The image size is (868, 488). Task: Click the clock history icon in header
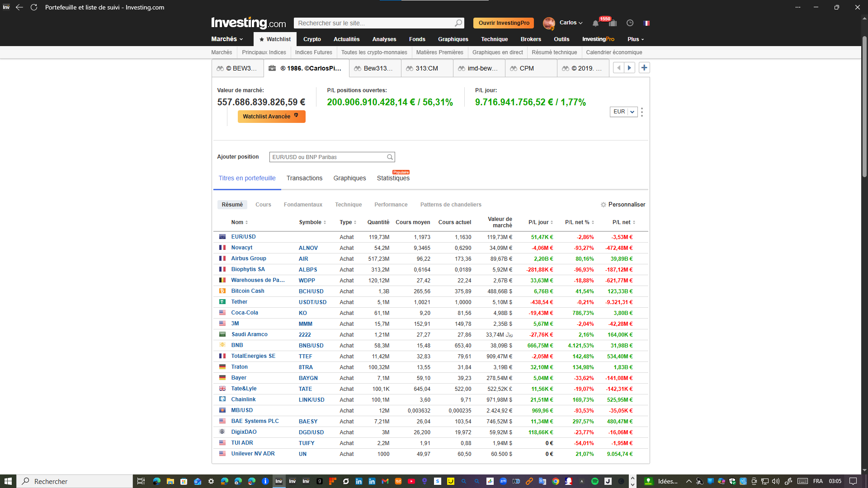tap(630, 23)
